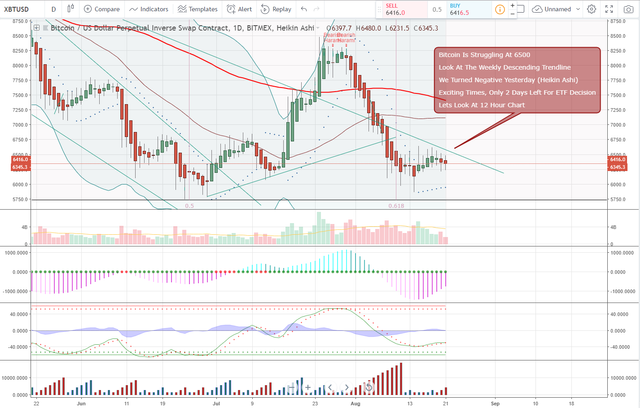Click the legend drag handle before Bitcoin title

pos(45,28)
